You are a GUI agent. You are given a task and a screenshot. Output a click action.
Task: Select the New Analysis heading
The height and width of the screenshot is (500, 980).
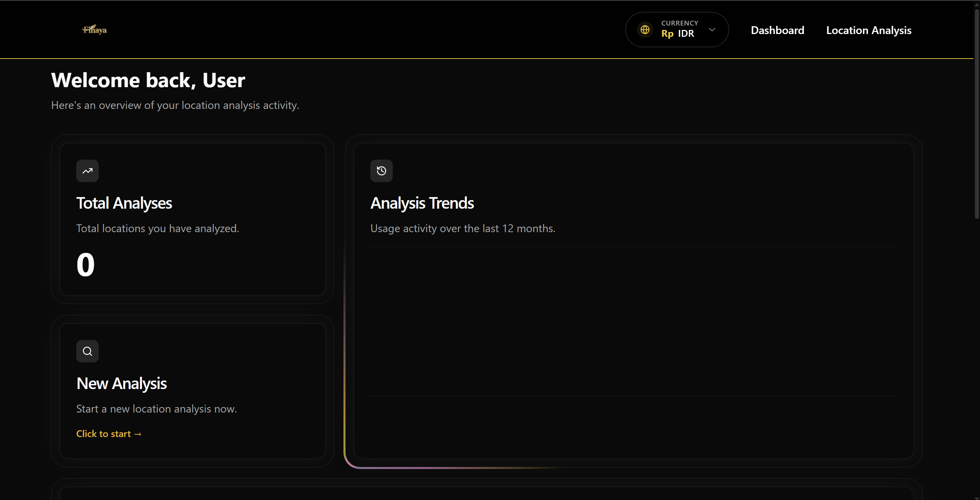(x=122, y=383)
